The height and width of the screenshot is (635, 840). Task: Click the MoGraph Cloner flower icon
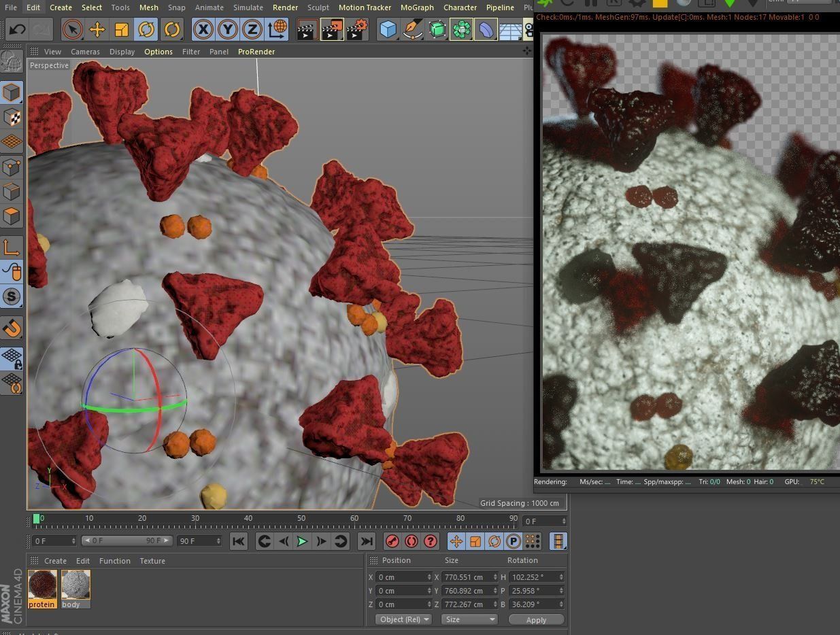tap(461, 29)
